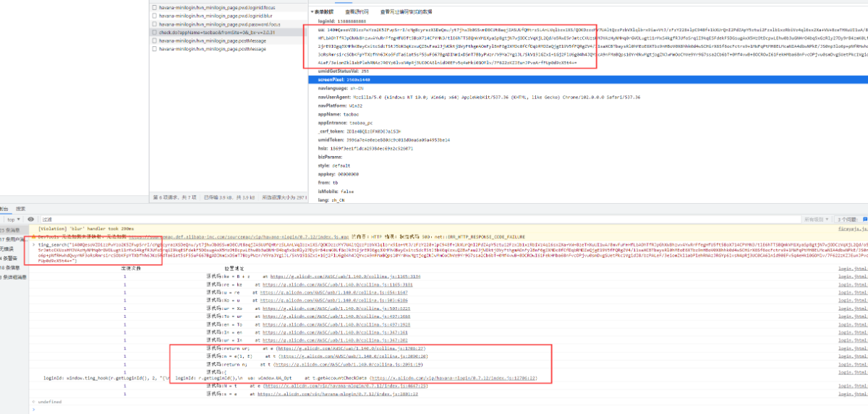Image resolution: width=868 pixels, height=414 pixels.
Task: Select the pwd.loginid.blur network request
Action: pos(226,15)
